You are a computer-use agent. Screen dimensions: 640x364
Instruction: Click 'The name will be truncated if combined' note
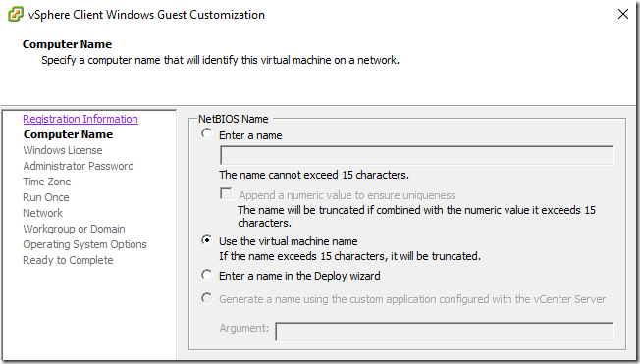click(416, 216)
